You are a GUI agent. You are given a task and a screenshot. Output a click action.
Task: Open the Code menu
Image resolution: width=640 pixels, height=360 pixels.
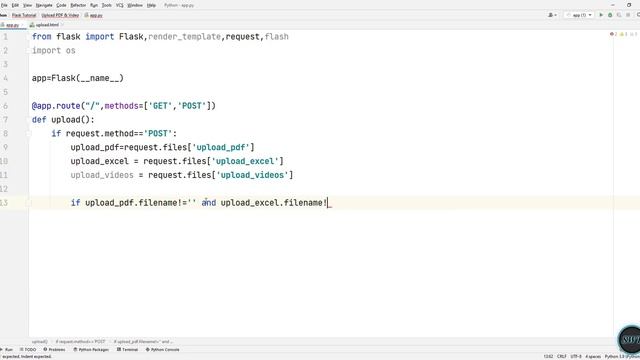click(x=61, y=5)
